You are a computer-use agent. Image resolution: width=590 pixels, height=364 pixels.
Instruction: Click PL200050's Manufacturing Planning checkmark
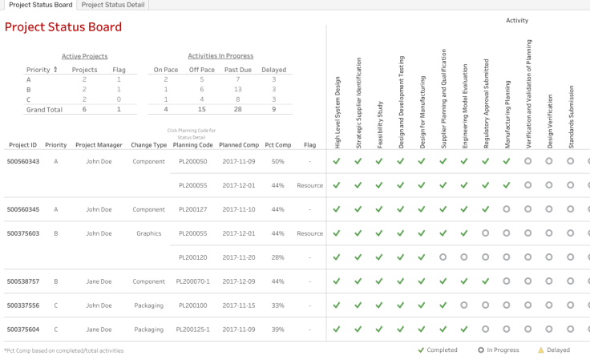coord(507,161)
